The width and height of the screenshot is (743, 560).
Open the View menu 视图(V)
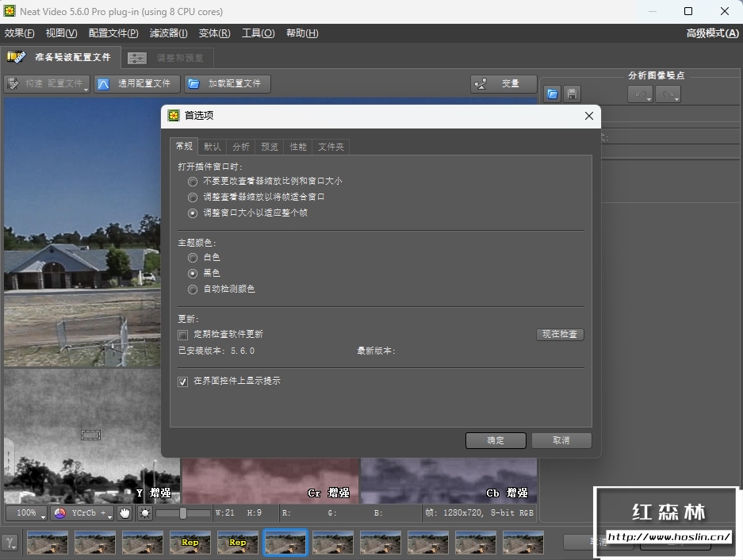click(62, 33)
